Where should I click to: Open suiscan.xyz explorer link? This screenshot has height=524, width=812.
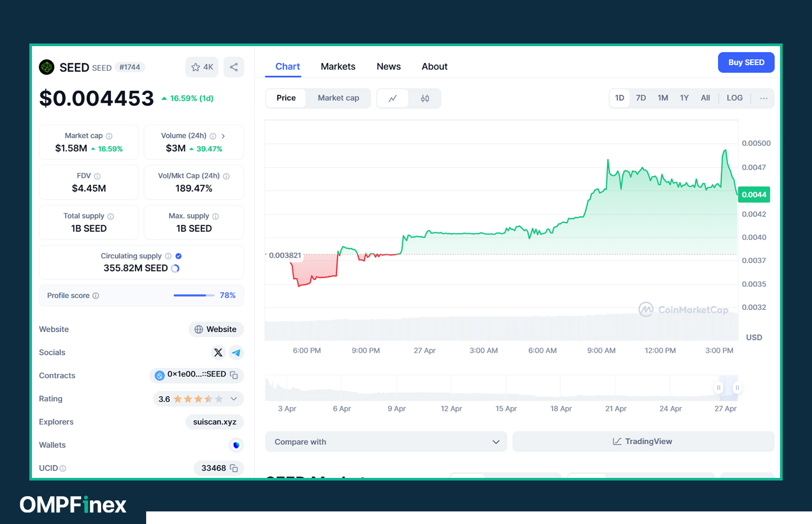215,422
